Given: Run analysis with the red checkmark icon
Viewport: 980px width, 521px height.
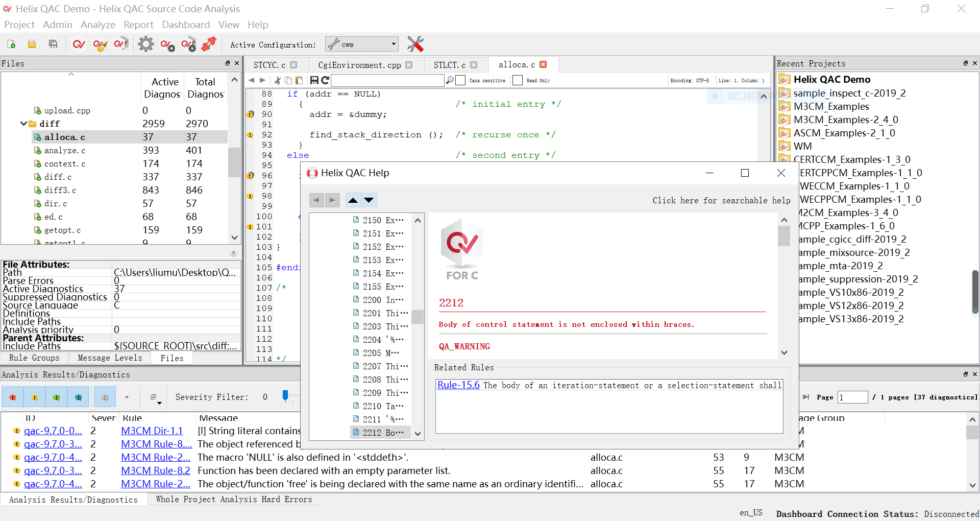Looking at the screenshot, I should coord(79,44).
